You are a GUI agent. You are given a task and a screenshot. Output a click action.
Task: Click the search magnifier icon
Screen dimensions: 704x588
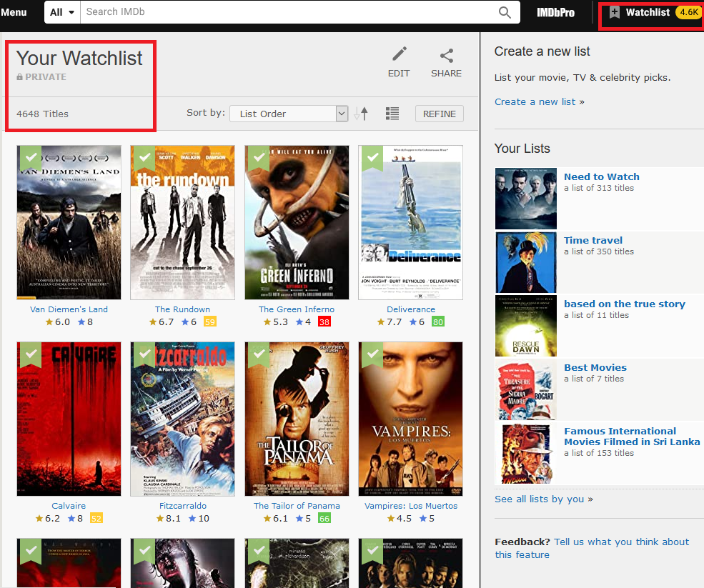[505, 12]
